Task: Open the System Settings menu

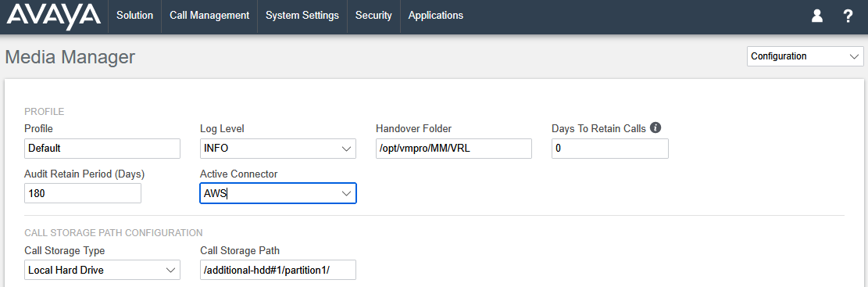Action: [x=302, y=16]
